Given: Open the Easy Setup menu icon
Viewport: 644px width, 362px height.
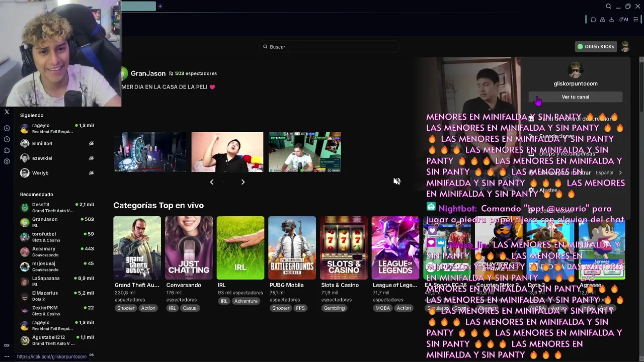Looking at the screenshot, I should (635, 20).
